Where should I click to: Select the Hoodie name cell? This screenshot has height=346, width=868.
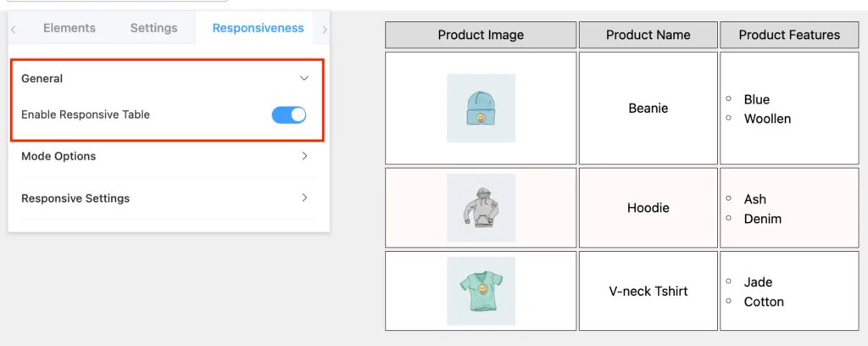pyautogui.click(x=648, y=208)
